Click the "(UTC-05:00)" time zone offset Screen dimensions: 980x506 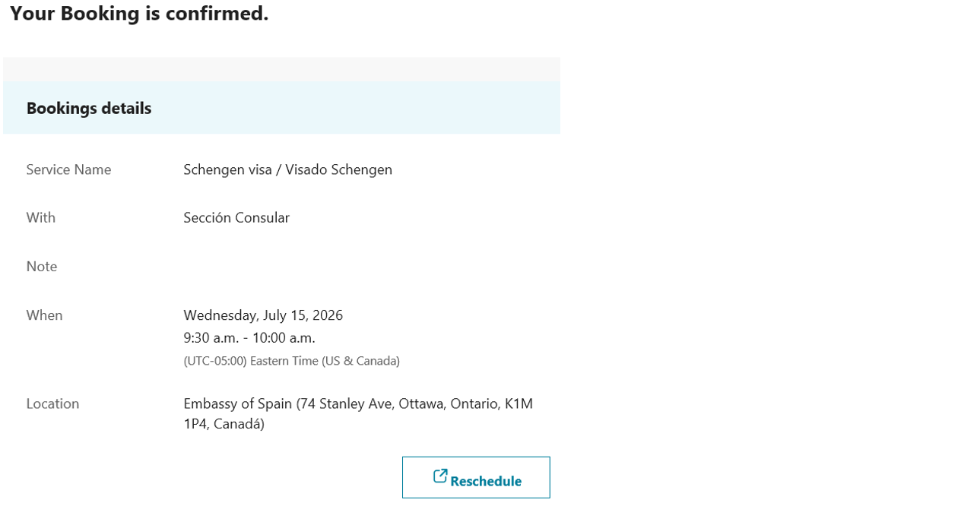click(215, 361)
